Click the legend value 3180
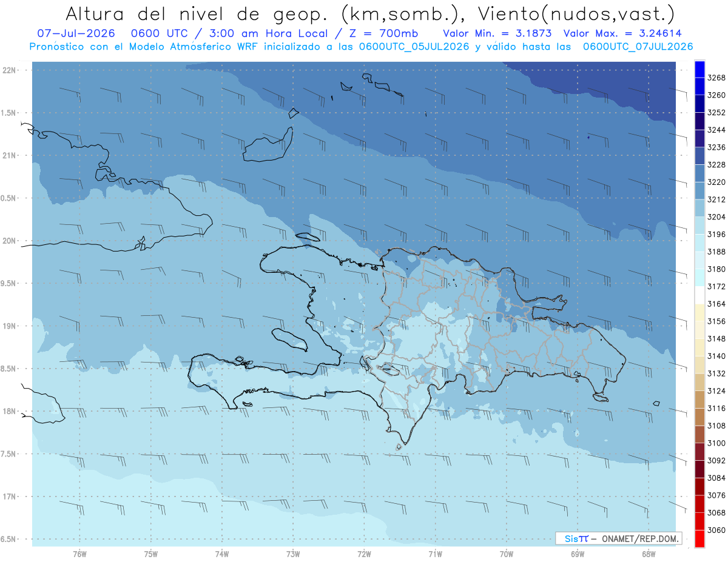Viewport: 728px width, 562px height. tap(716, 269)
